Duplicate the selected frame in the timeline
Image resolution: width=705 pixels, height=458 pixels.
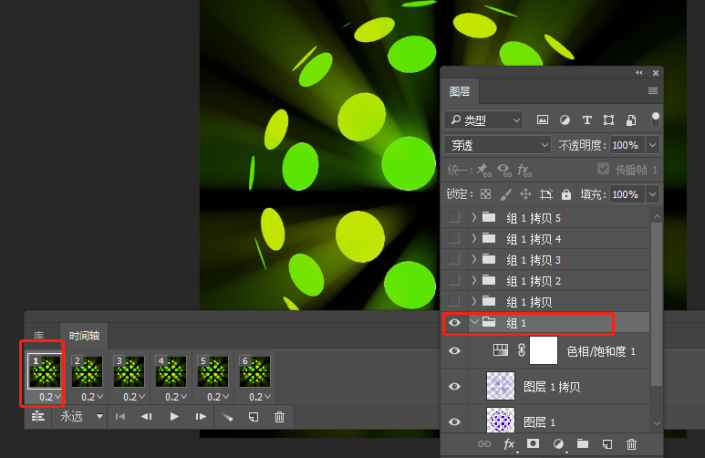coord(253,416)
